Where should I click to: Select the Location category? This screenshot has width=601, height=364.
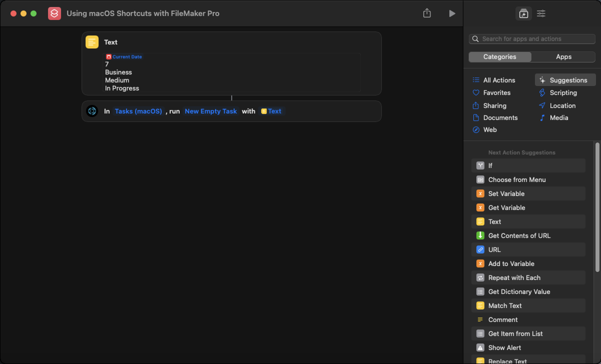click(562, 105)
